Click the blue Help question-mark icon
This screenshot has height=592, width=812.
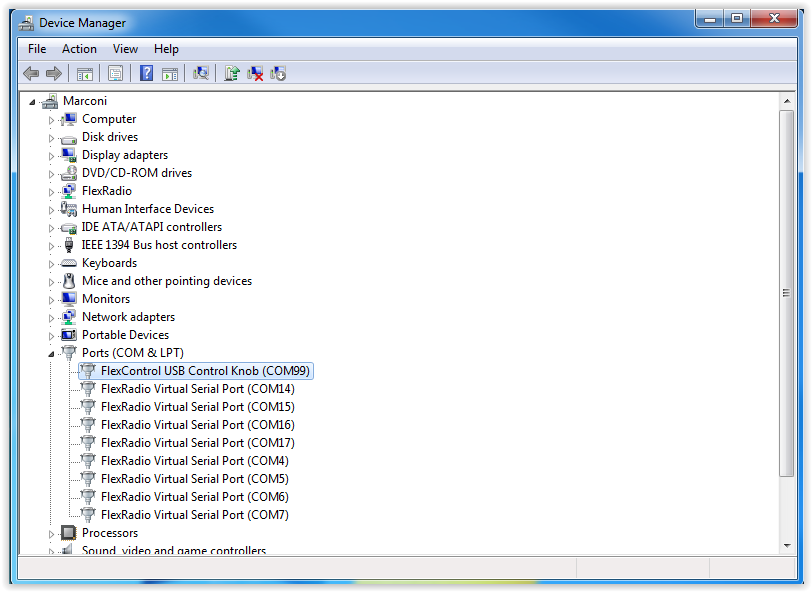147,74
